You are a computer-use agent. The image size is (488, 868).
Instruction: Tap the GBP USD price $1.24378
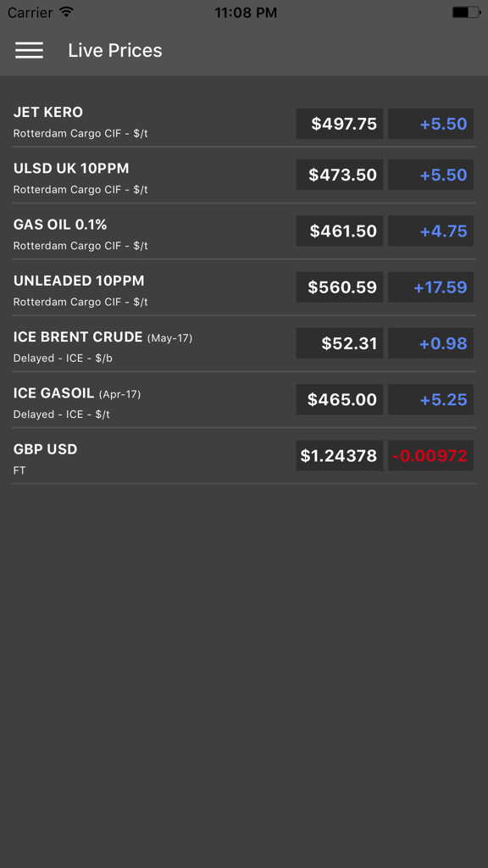pyautogui.click(x=337, y=455)
